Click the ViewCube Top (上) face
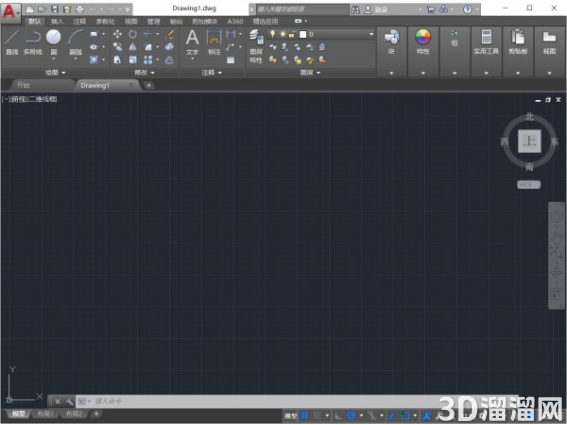The image size is (567, 425). click(529, 141)
